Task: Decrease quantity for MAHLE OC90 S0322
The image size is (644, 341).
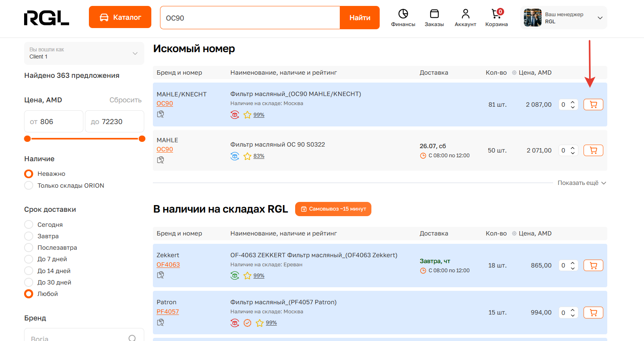Action: [x=572, y=153]
